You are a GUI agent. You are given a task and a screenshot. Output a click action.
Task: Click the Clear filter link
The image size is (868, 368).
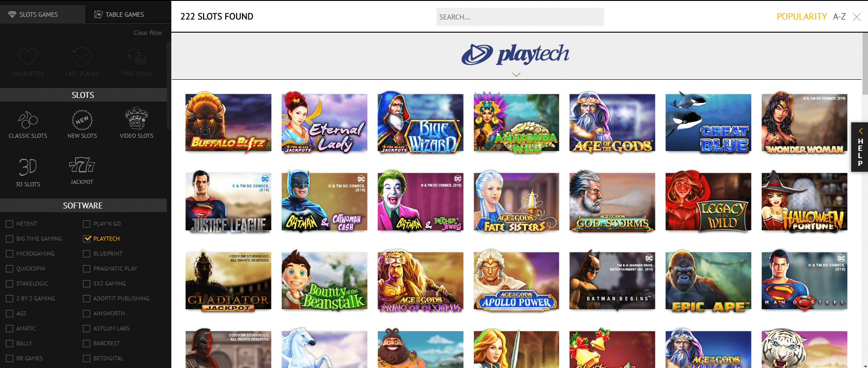click(148, 33)
